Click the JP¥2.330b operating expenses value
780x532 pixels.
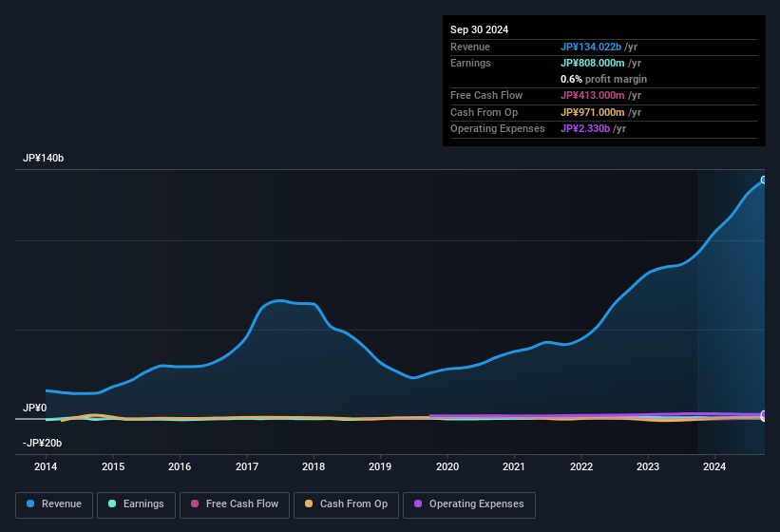[x=585, y=128]
